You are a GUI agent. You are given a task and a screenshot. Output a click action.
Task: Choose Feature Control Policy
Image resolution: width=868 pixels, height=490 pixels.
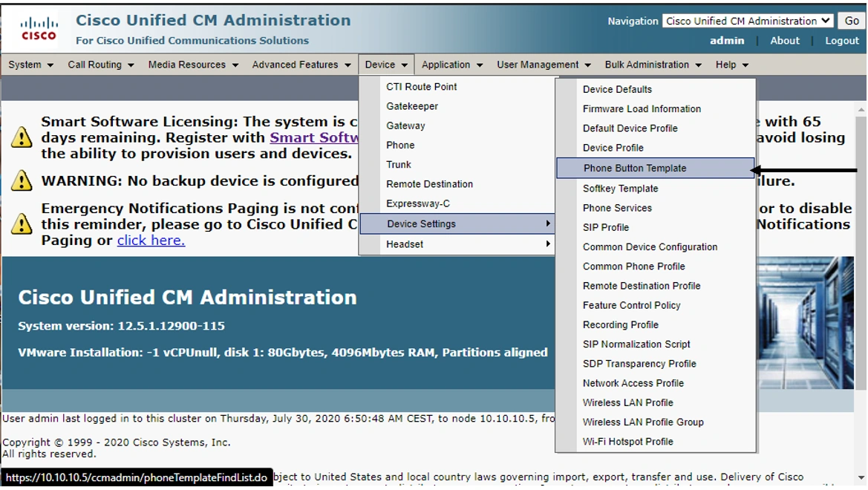pos(656,305)
